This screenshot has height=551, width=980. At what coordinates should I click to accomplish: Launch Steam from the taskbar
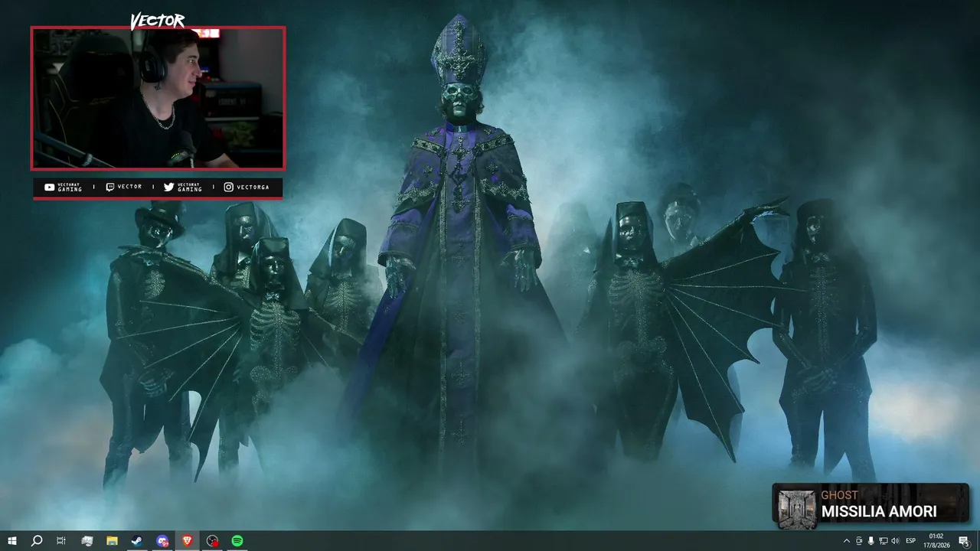coord(136,541)
